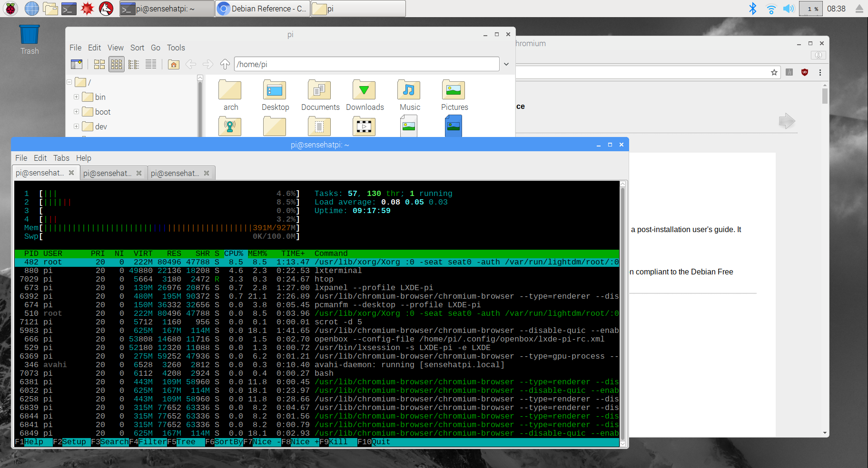Screen dimensions: 868x468
Task: Click the new window icon in file manager toolbar
Action: point(77,64)
